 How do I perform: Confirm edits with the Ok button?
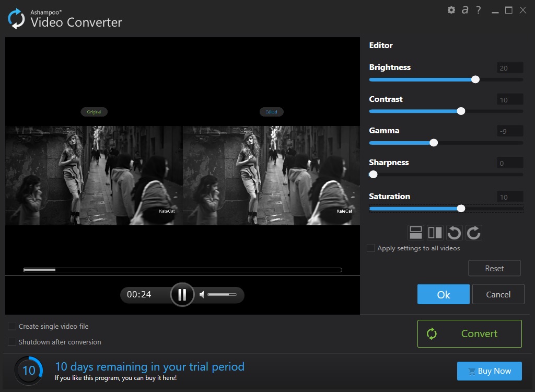click(443, 294)
